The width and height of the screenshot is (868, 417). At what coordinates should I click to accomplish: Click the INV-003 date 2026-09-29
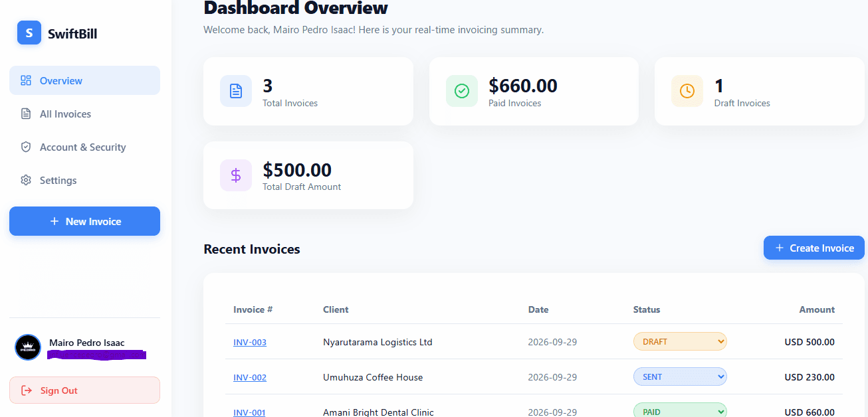point(552,342)
